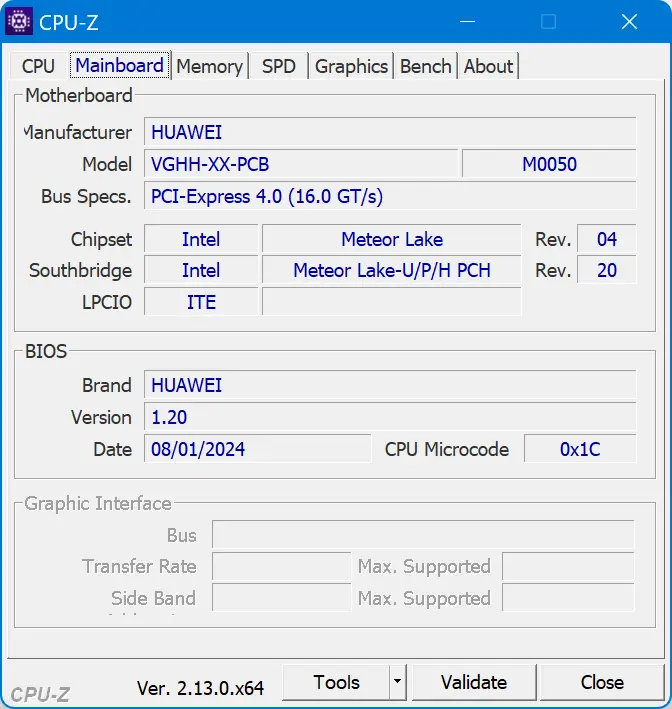Click the Southbridge label

pyautogui.click(x=80, y=270)
